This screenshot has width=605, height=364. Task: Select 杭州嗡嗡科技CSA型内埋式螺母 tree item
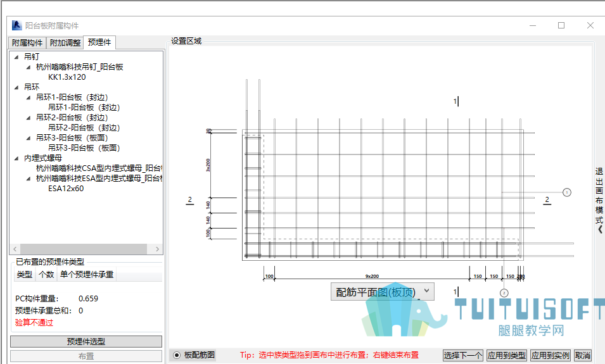coord(99,168)
